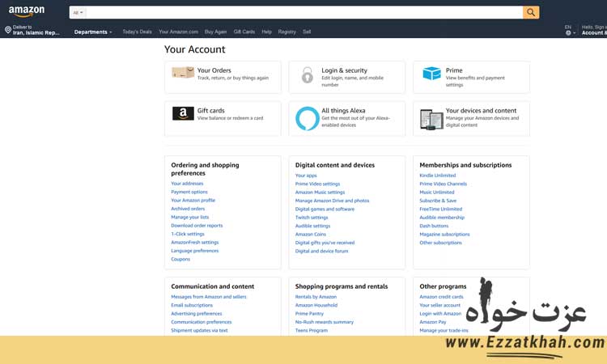The width and height of the screenshot is (607, 364).
Task: Click the Your Orders package icon
Action: 183,73
